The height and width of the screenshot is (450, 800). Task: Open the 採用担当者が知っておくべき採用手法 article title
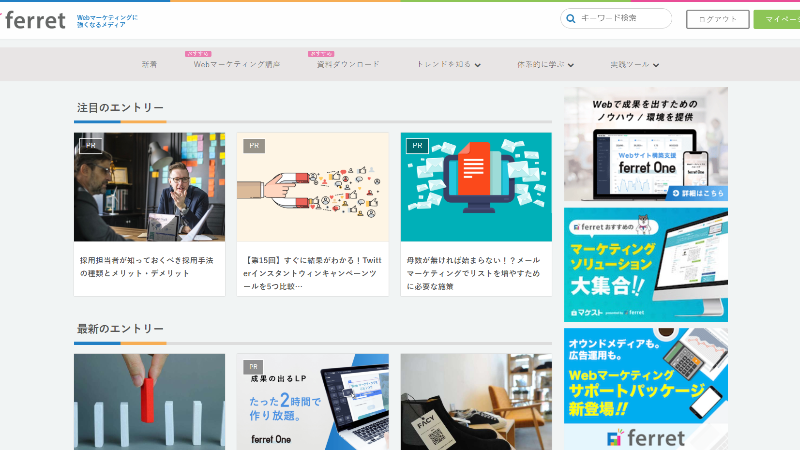(146, 267)
